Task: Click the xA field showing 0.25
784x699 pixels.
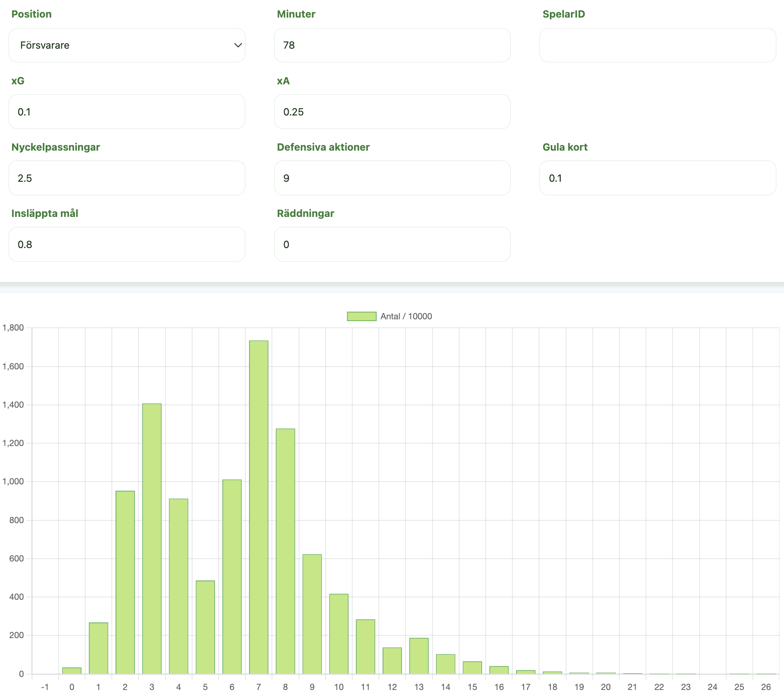Action: (392, 112)
